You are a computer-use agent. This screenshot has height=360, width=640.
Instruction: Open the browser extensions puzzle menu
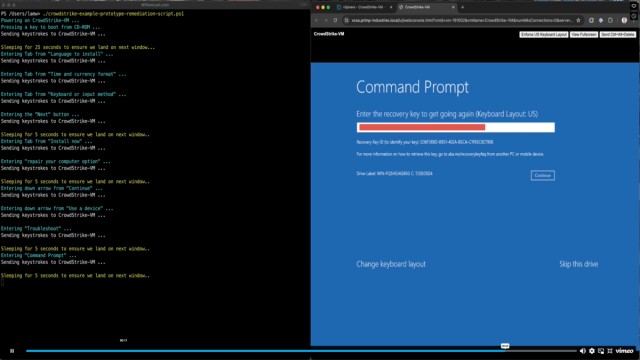click(610, 20)
